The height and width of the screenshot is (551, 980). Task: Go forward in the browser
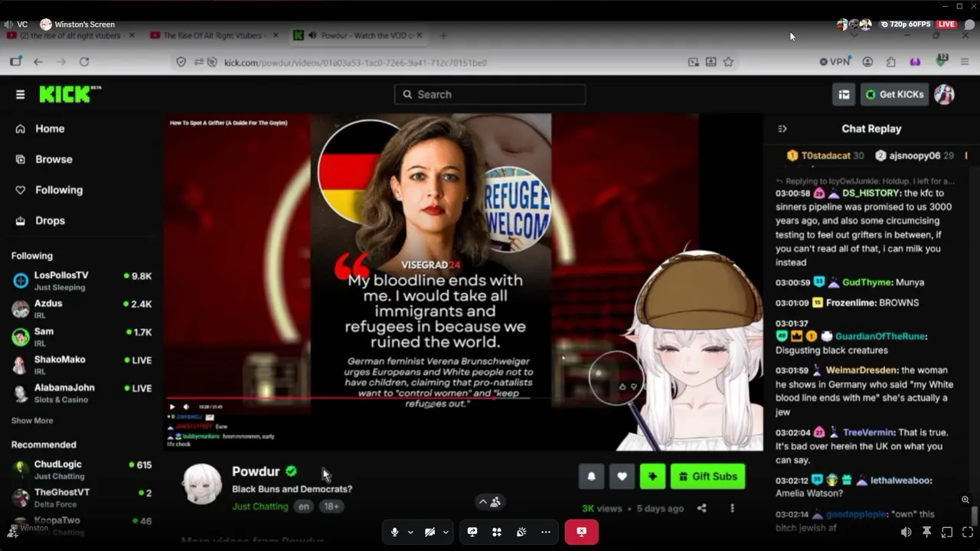(x=61, y=62)
